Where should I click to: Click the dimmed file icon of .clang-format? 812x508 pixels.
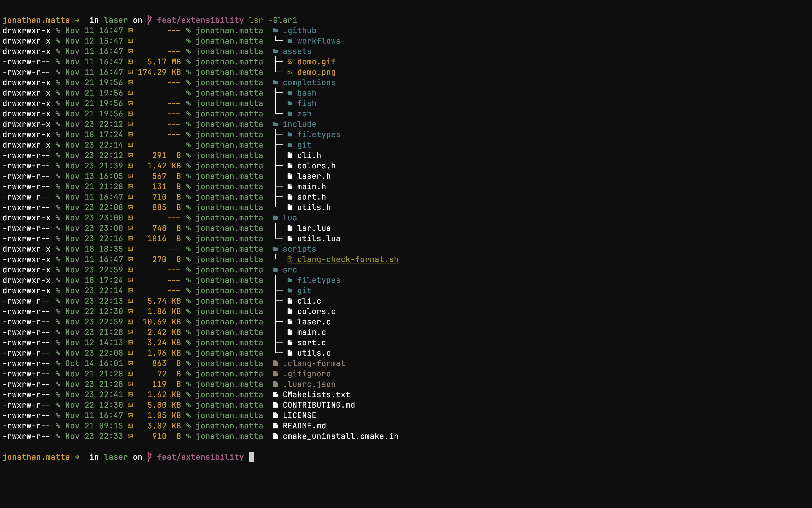[275, 364]
